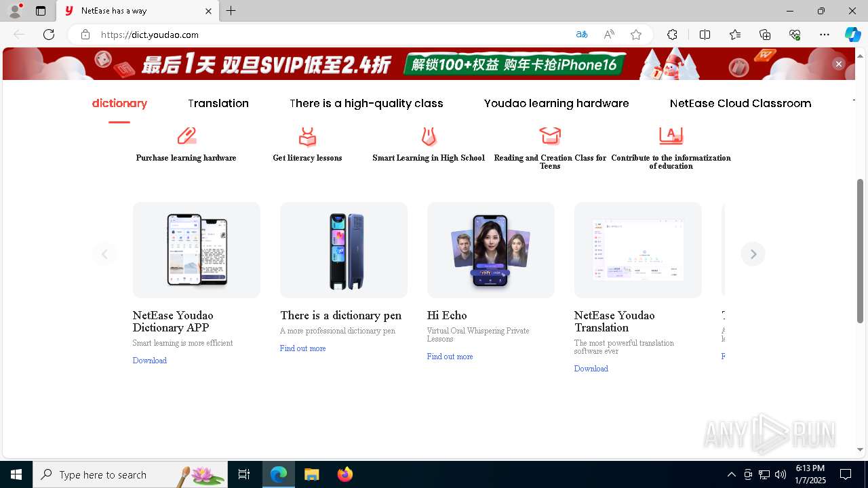Open the Windows Start menu
This screenshot has height=488, width=868.
[x=16, y=474]
